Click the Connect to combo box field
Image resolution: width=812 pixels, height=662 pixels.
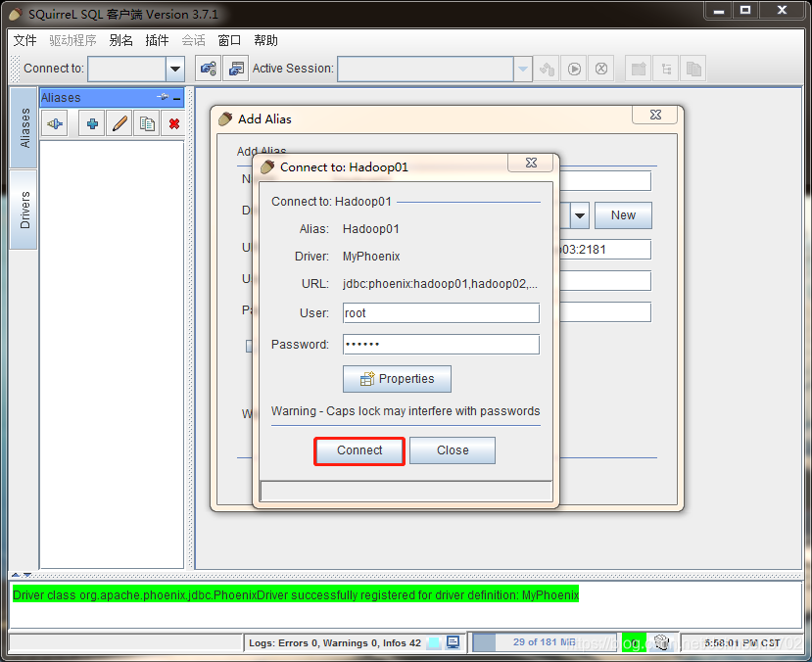click(x=127, y=69)
